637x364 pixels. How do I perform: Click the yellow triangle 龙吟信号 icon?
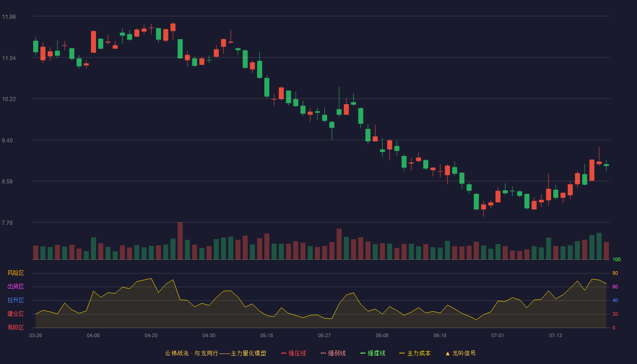448,353
